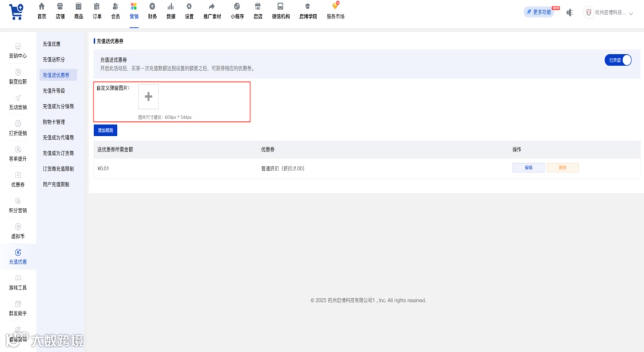Open the 购物卡管理 submenu item
The width and height of the screenshot is (644, 352).
click(x=54, y=122)
